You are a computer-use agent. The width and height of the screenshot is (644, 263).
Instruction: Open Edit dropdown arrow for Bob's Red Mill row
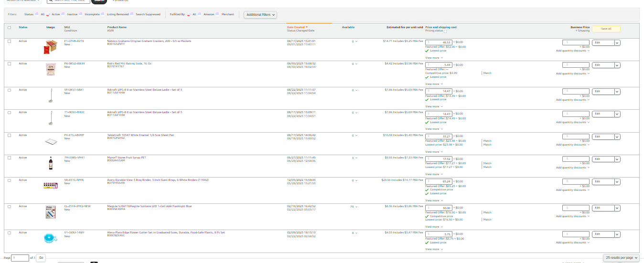coord(617,65)
